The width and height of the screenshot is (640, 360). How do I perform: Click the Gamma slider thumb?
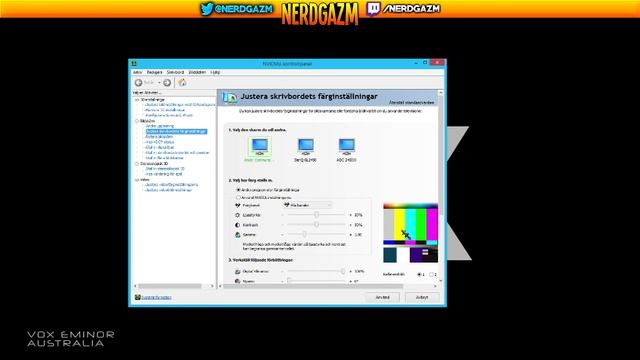[304, 234]
